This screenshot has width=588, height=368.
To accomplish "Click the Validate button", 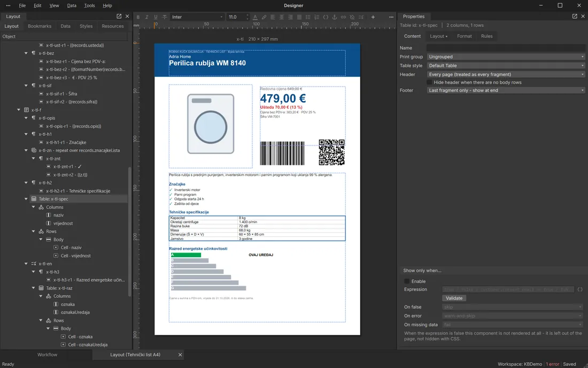I will (x=454, y=298).
